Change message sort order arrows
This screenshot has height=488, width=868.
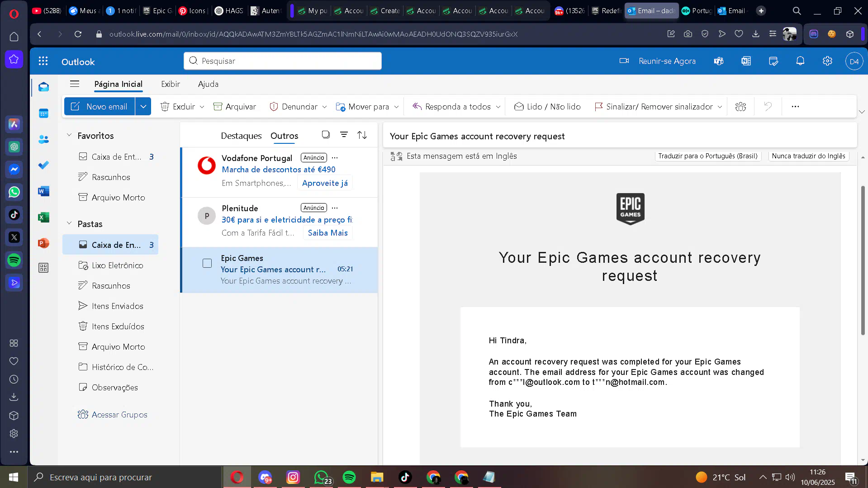pyautogui.click(x=362, y=135)
